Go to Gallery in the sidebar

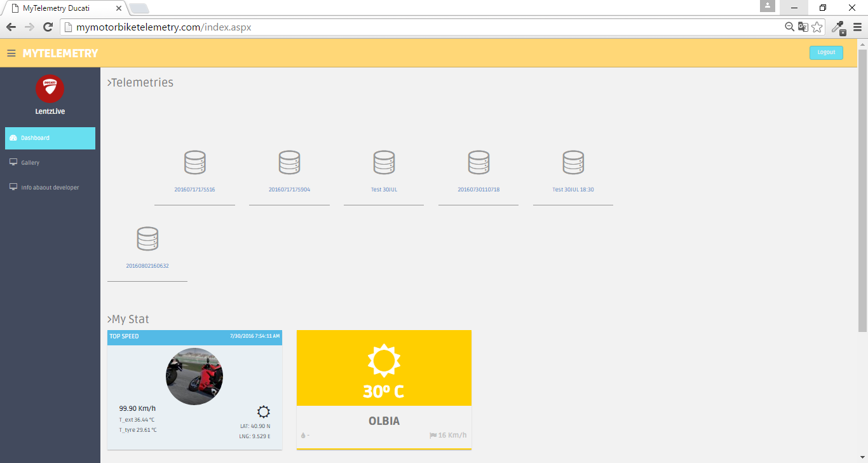click(31, 163)
